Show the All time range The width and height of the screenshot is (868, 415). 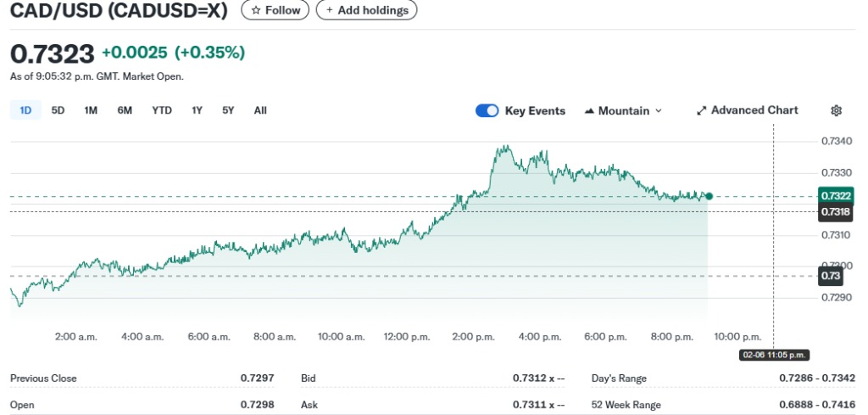[x=260, y=110]
